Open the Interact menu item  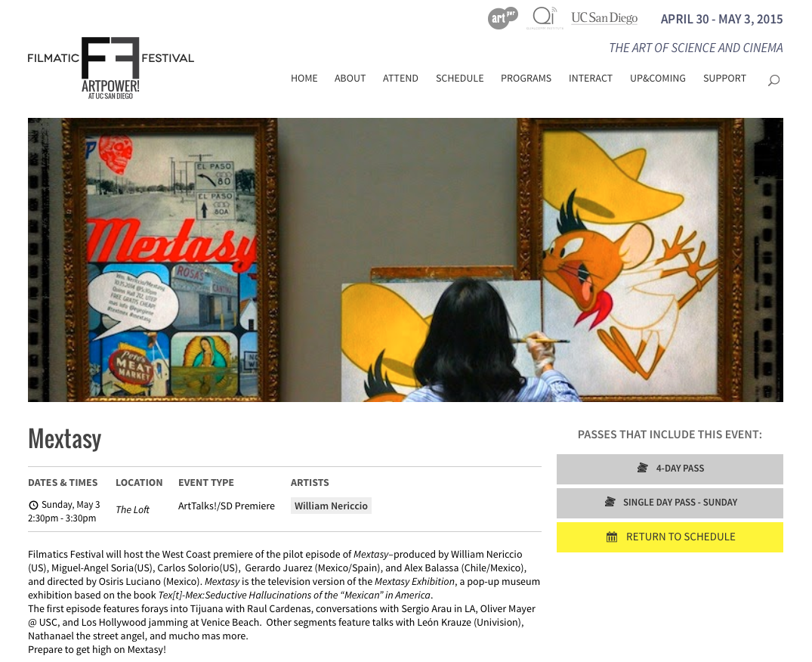tap(591, 79)
